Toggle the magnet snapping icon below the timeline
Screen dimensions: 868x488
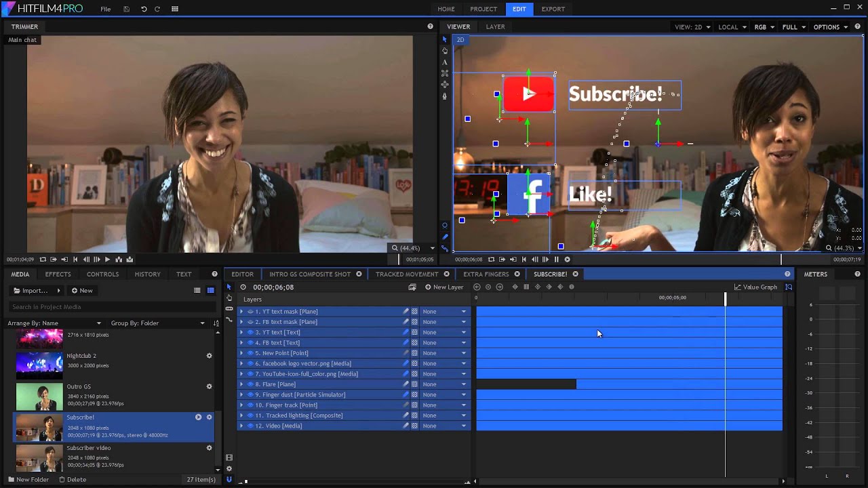point(229,479)
